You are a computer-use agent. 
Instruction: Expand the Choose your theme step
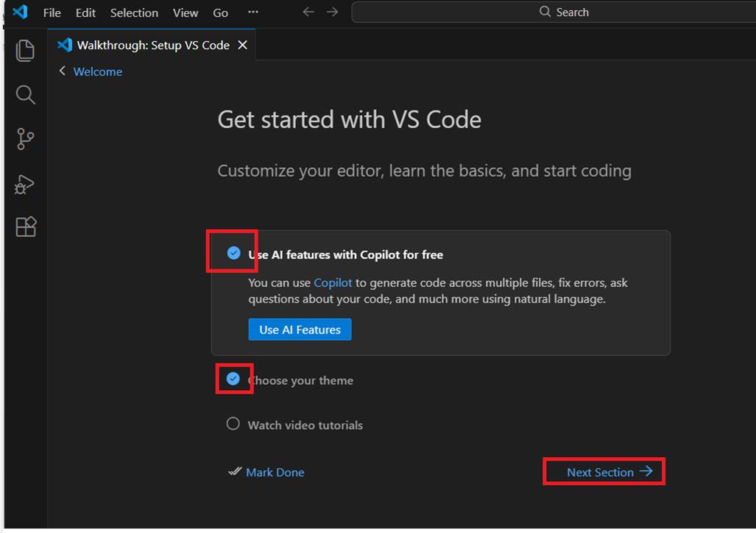click(302, 381)
